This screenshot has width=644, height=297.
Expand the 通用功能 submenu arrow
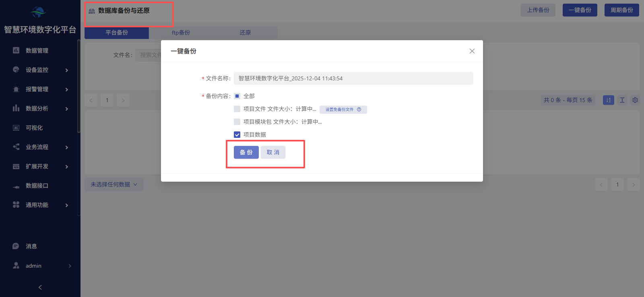pyautogui.click(x=67, y=205)
